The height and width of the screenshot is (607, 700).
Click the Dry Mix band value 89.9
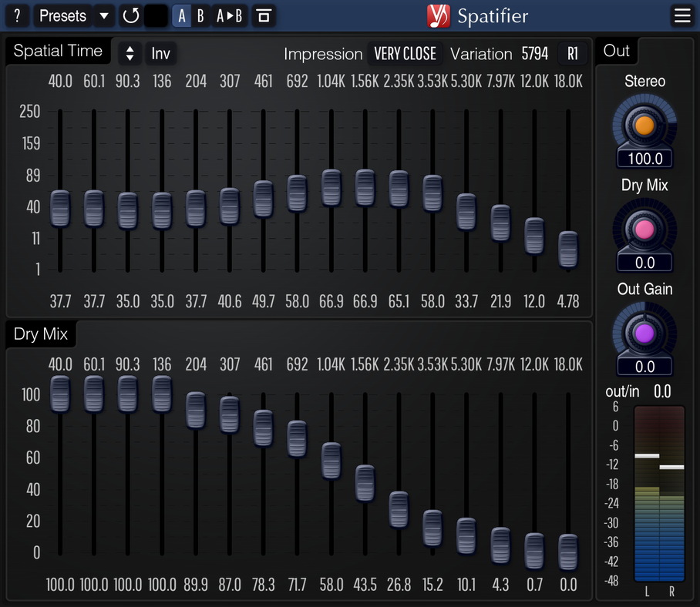coord(196,585)
